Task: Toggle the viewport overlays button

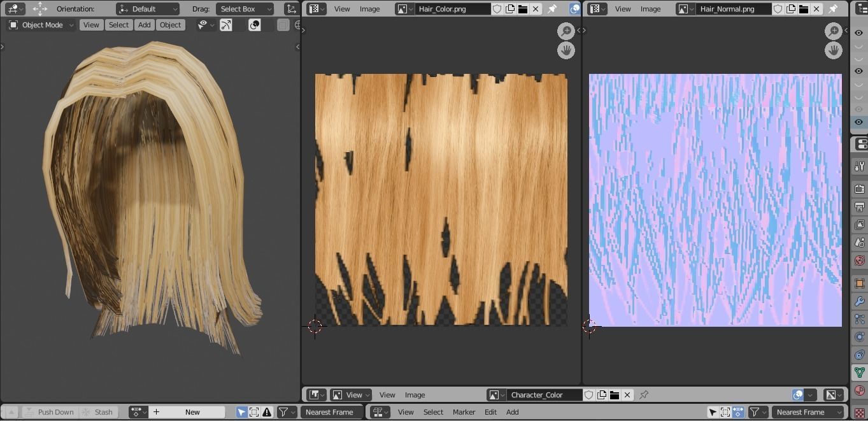Action: click(x=255, y=25)
